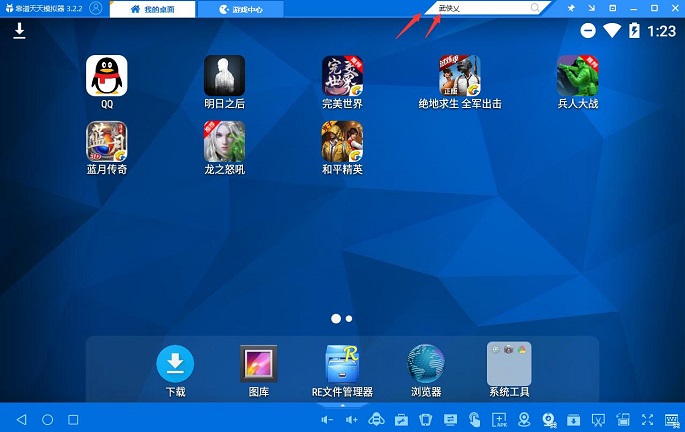The height and width of the screenshot is (432, 685).
Task: Click the shake device icon
Action: [x=426, y=420]
